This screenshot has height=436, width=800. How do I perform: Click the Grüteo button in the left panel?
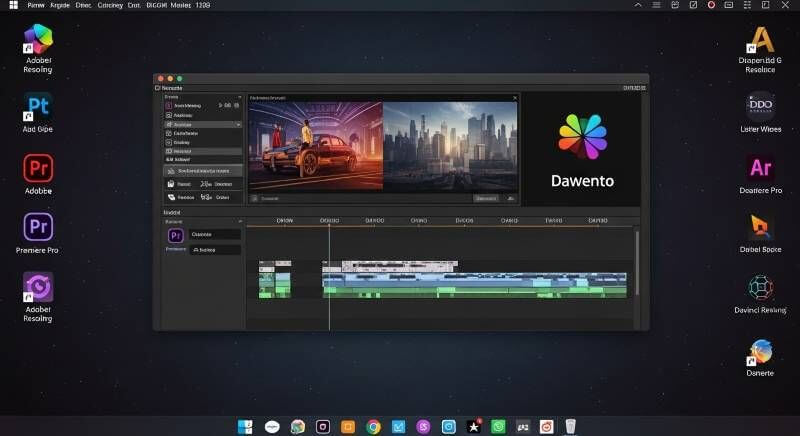pos(215,197)
